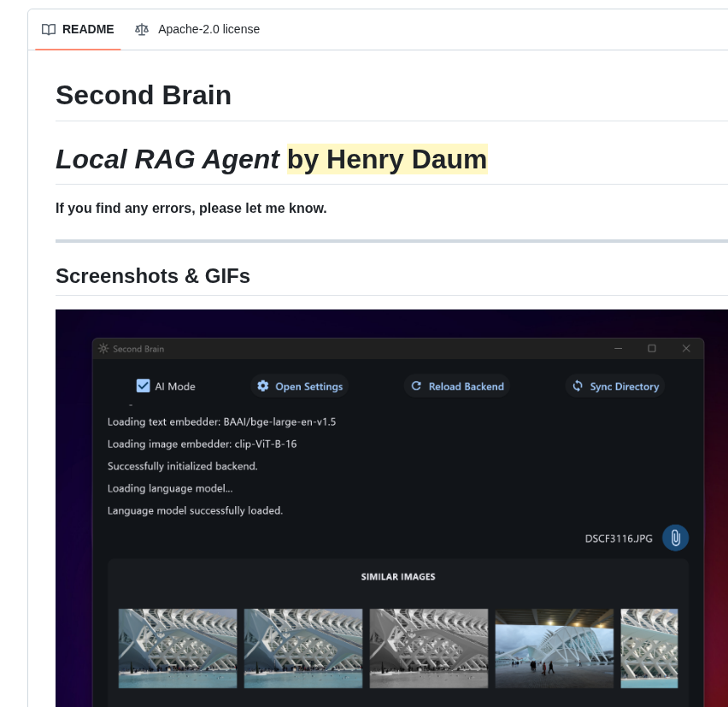The height and width of the screenshot is (707, 728).
Task: Click the README book icon
Action: [49, 29]
